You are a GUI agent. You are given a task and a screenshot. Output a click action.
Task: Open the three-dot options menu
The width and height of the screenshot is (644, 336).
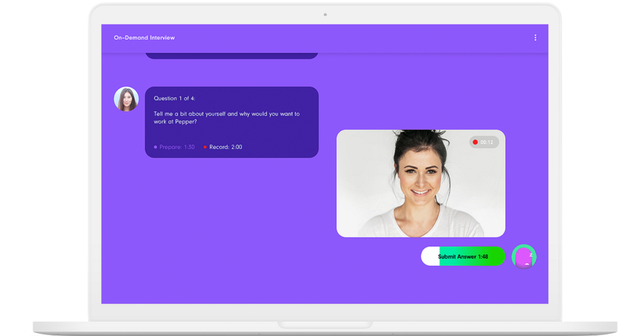tap(535, 38)
